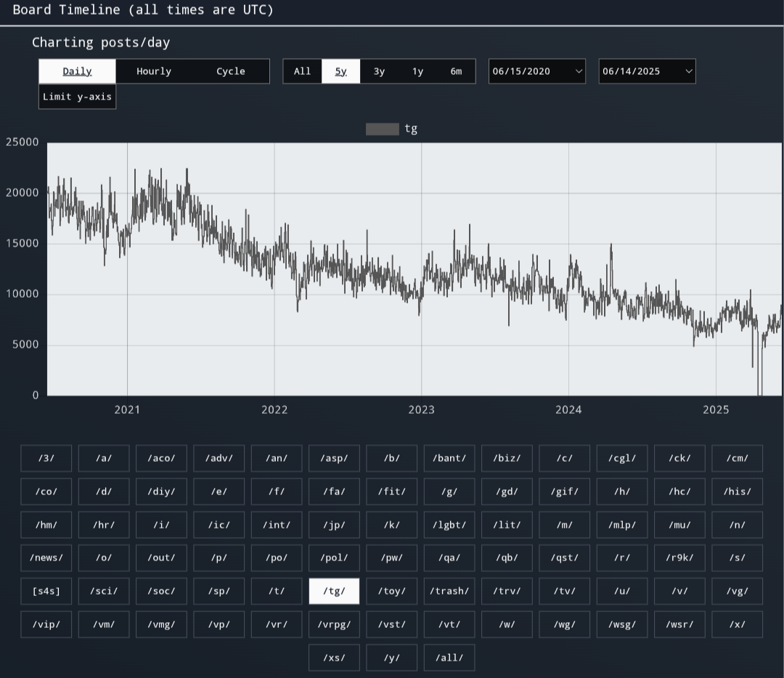Screen dimensions: 784x678
Task: Select the /fit/ board
Action: (391, 491)
